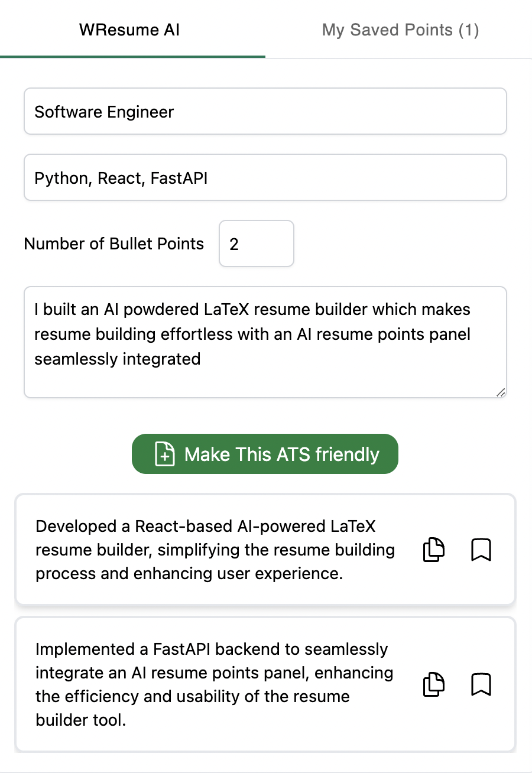Click the saved points count (1)
532x773 pixels.
click(x=469, y=30)
